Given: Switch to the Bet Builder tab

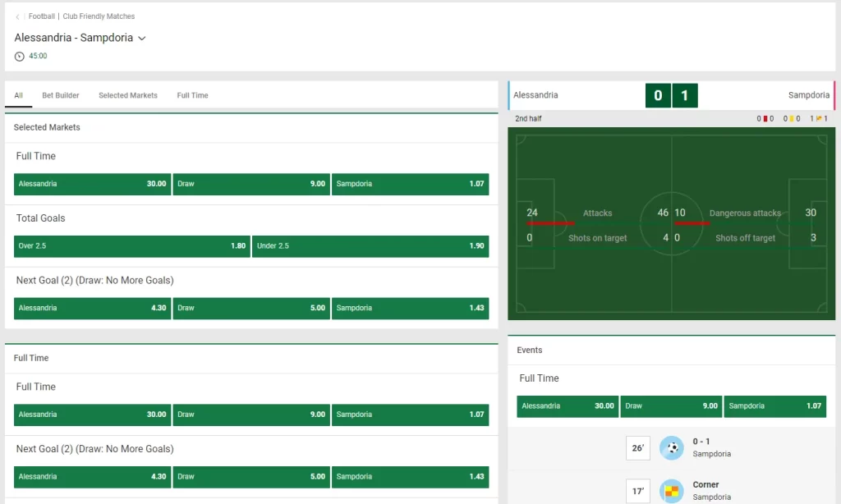Looking at the screenshot, I should click(x=61, y=95).
